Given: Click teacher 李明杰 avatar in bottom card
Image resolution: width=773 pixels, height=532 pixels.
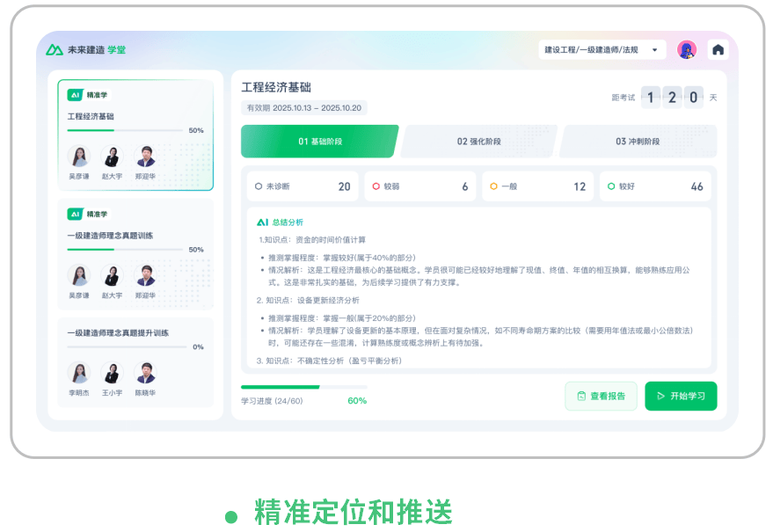Looking at the screenshot, I should click(79, 373).
